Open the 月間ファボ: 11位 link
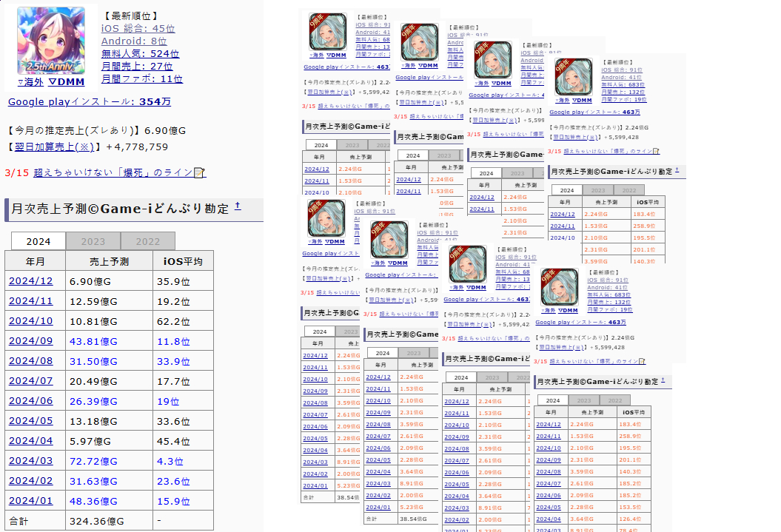This screenshot has height=532, width=781. point(142,78)
